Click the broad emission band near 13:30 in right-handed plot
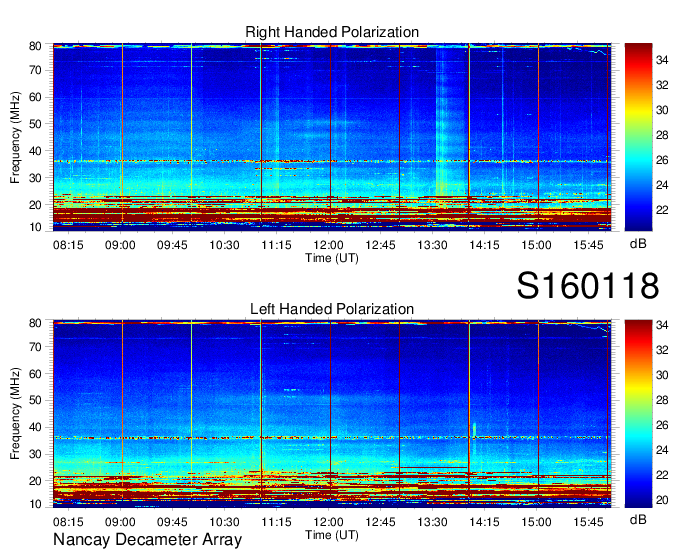Viewport: 680px width, 552px height. tap(451, 124)
